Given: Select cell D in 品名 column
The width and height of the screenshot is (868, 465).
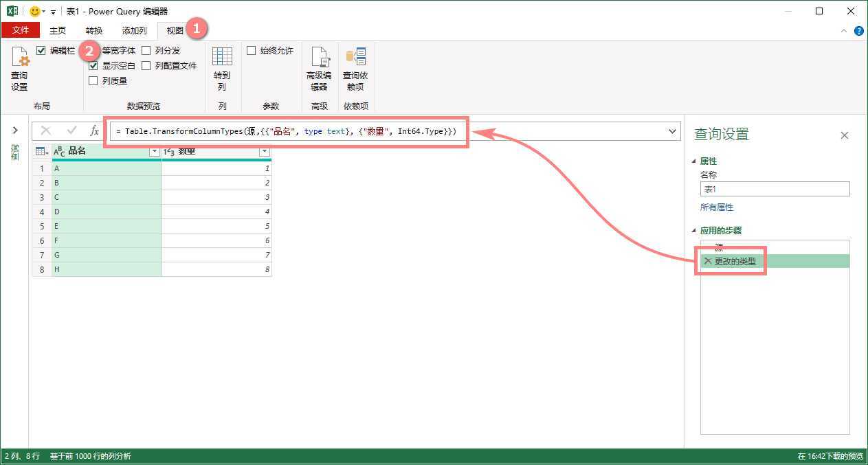Looking at the screenshot, I should pyautogui.click(x=107, y=212).
